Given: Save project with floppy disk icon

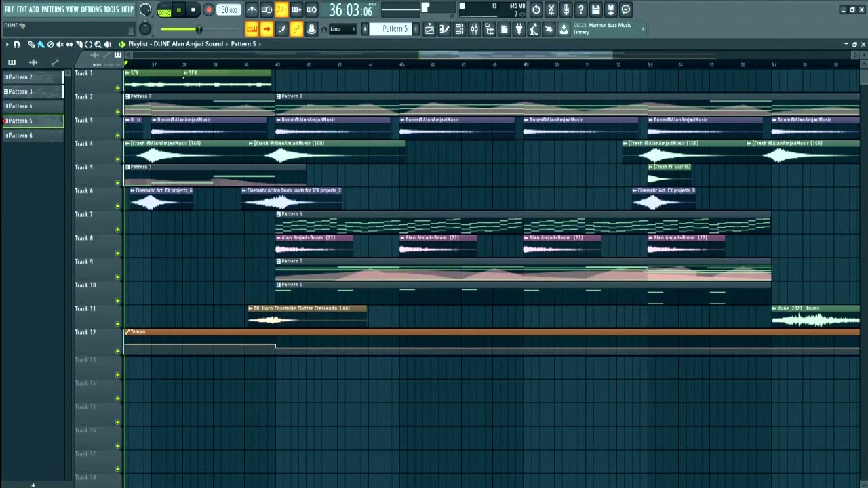Looking at the screenshot, I should [595, 9].
